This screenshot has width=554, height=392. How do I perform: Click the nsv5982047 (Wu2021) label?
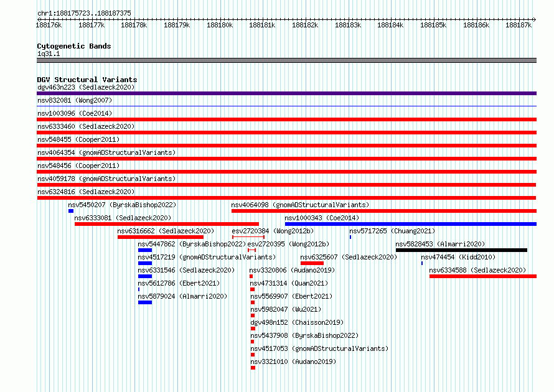286,309
